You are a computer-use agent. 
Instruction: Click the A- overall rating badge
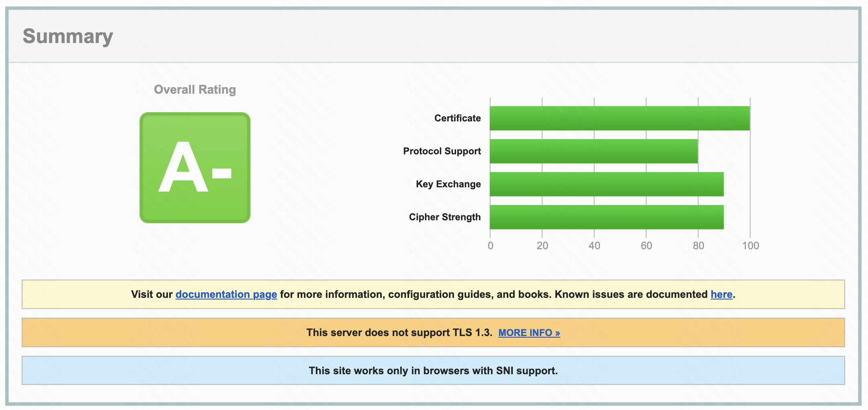[x=195, y=168]
